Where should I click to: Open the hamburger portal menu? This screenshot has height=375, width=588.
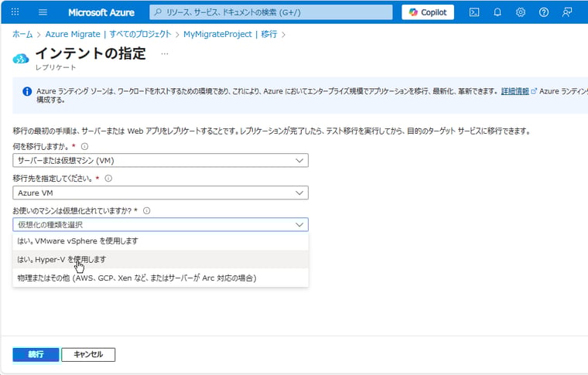43,12
